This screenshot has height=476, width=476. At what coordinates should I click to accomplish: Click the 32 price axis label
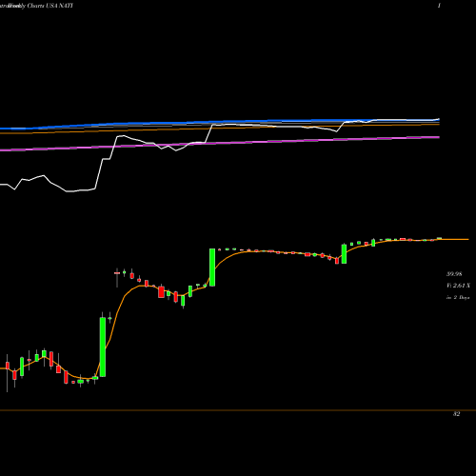tap(456, 414)
